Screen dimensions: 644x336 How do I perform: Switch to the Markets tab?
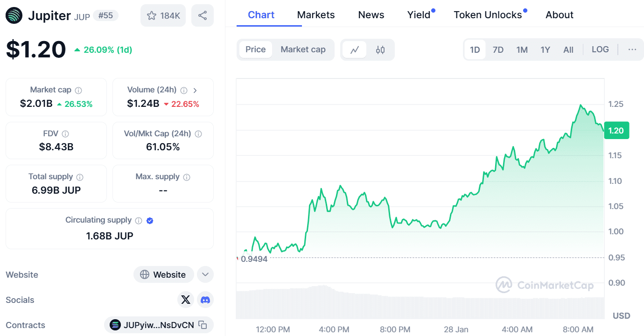(316, 14)
